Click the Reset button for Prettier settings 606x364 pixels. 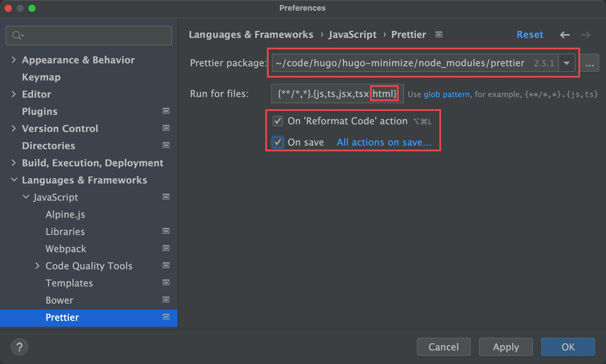pyautogui.click(x=530, y=34)
